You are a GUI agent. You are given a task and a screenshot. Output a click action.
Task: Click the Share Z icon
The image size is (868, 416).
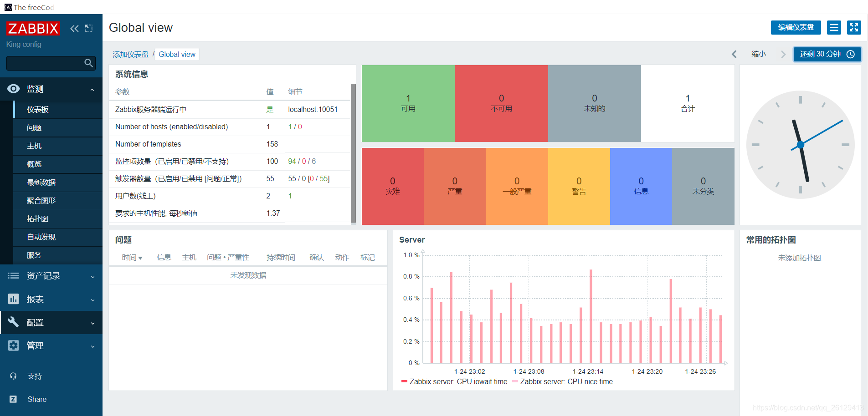coord(13,399)
